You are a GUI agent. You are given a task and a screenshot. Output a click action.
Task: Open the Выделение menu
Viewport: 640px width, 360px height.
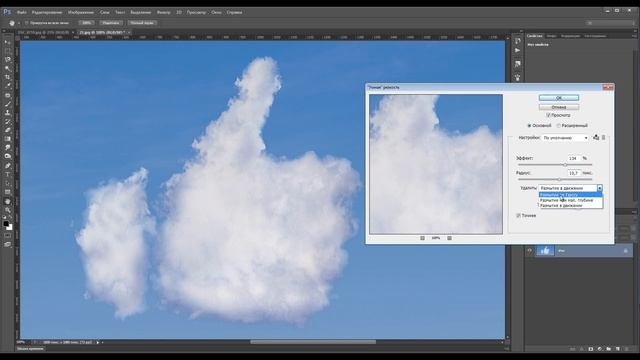[x=140, y=12]
